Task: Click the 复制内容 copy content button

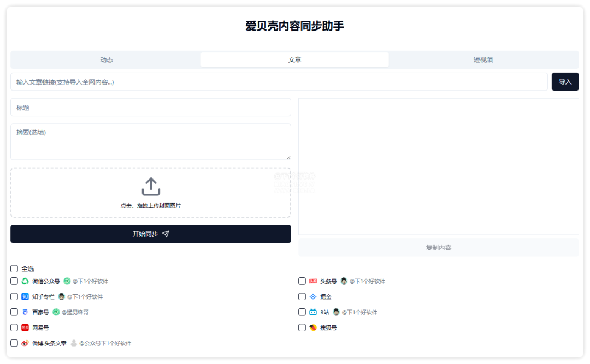Action: click(439, 248)
